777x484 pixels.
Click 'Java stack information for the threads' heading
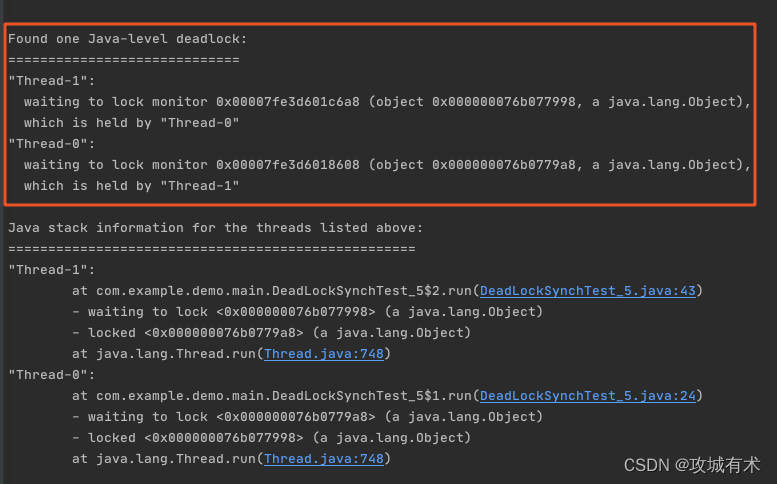[216, 228]
